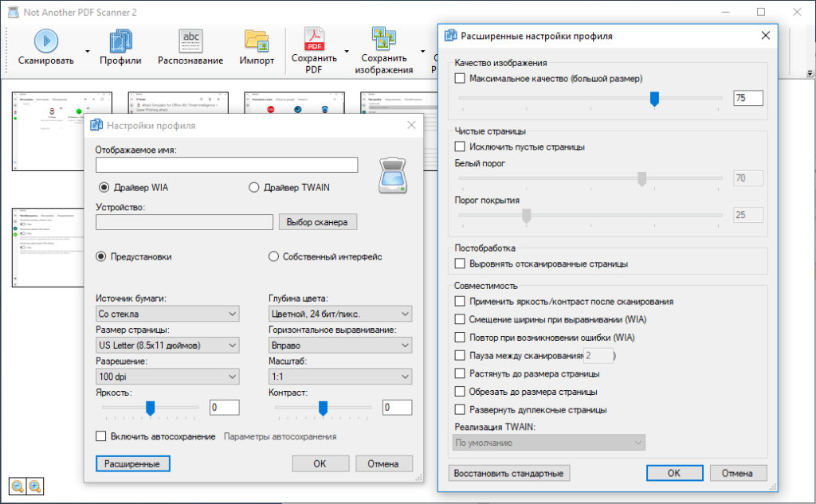Viewport: 816px width, 504px height.
Task: Click the Выбор сканера button
Action: click(317, 221)
